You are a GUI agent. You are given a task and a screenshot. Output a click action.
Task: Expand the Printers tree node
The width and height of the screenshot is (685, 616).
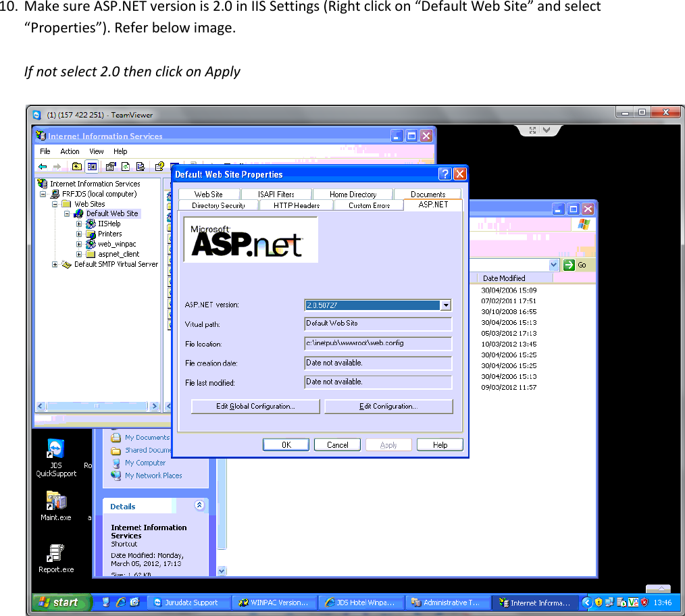pyautogui.click(x=79, y=234)
